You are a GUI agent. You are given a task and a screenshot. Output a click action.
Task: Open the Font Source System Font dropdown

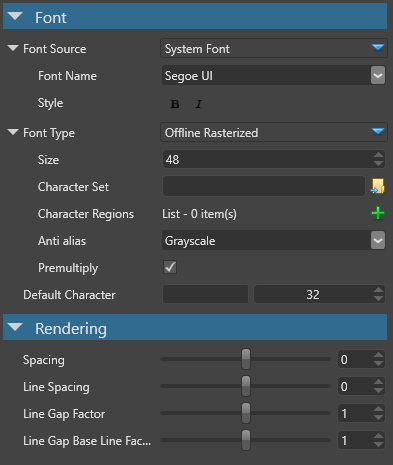pos(274,49)
